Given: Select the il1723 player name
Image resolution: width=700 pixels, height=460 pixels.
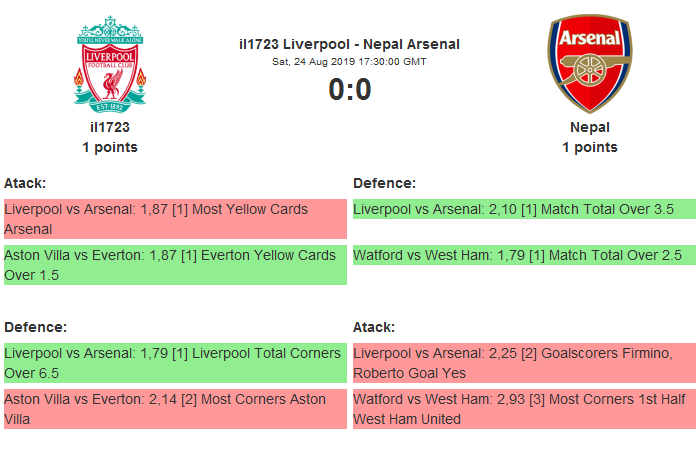Looking at the screenshot, I should (x=110, y=127).
